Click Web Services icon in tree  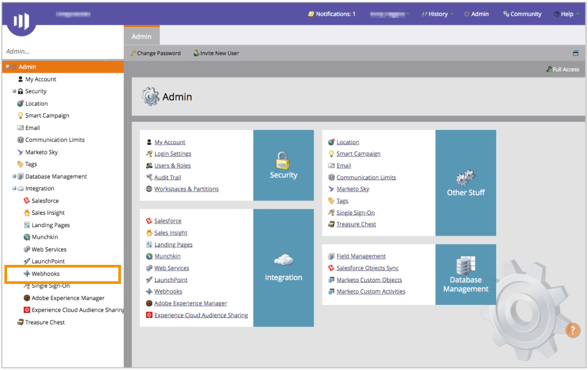(27, 249)
